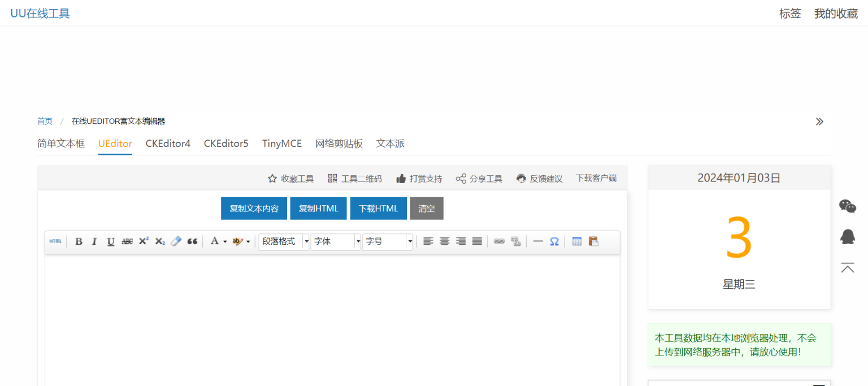This screenshot has height=386, width=868.
Task: Apply subscript formatting
Action: (x=159, y=241)
